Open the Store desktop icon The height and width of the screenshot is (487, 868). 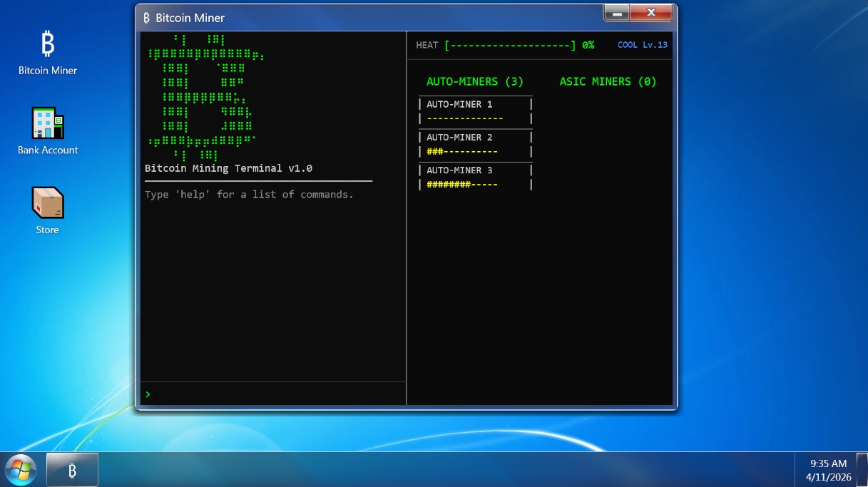(x=47, y=210)
